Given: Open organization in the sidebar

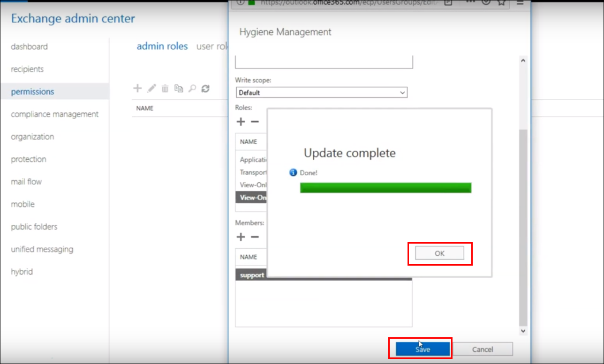Looking at the screenshot, I should pyautogui.click(x=32, y=136).
